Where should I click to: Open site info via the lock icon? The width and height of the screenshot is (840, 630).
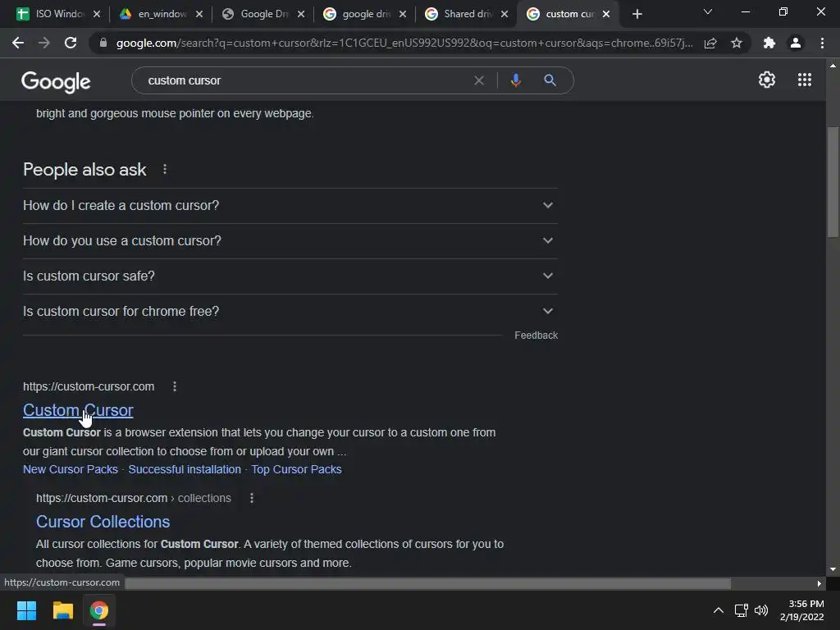point(103,43)
